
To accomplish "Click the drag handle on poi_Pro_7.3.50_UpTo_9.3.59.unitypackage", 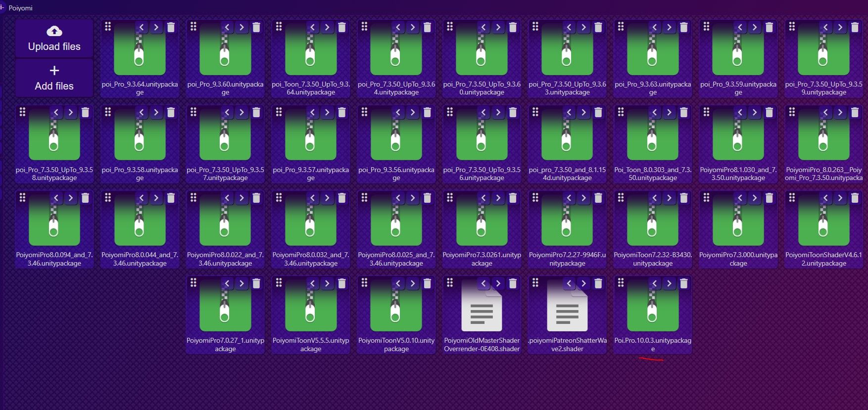I will click(x=792, y=26).
